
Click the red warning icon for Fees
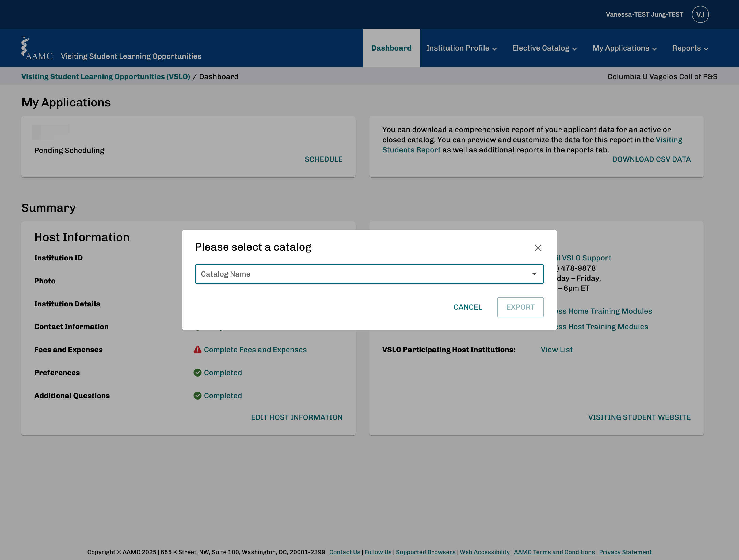click(197, 350)
